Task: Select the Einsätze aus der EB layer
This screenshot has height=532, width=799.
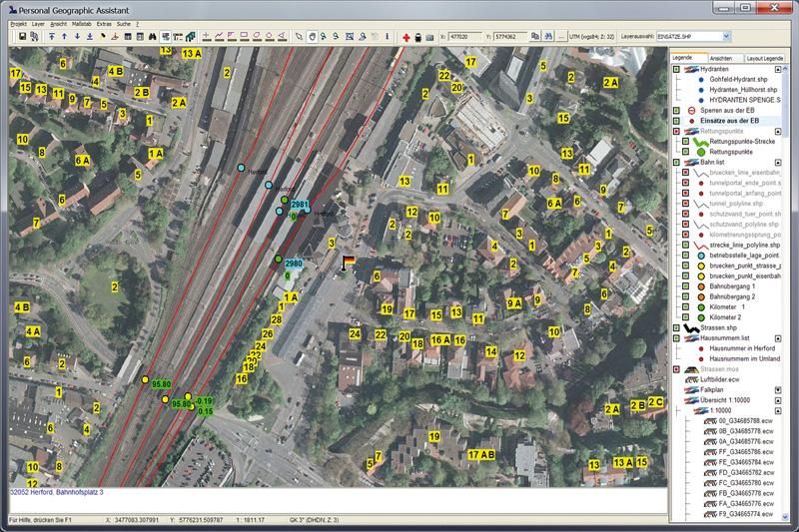Action: 730,121
